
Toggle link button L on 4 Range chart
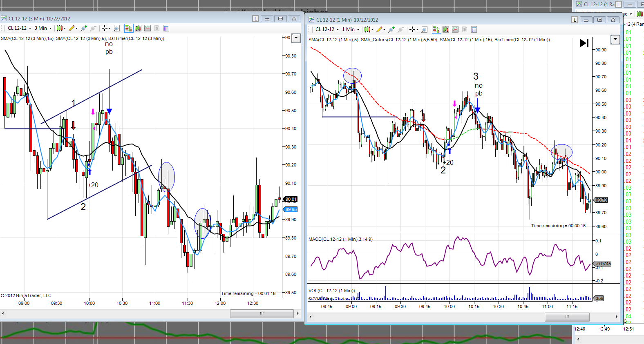619,4
